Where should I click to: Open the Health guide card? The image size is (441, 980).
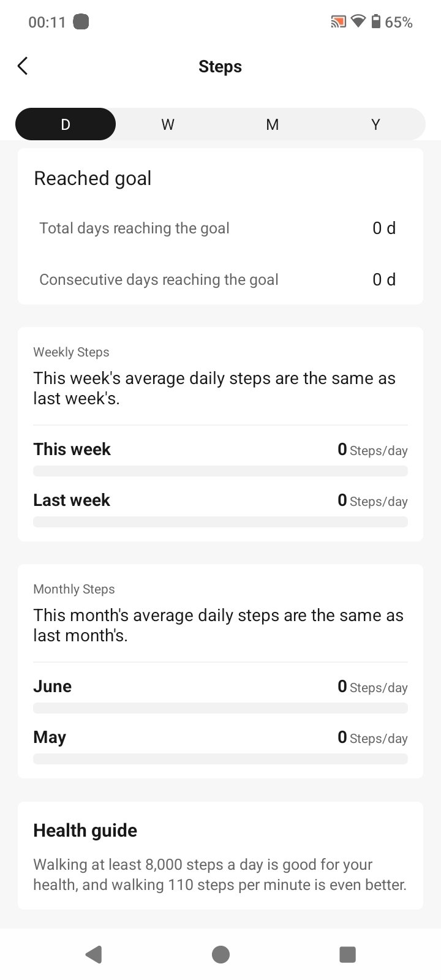[x=221, y=856]
